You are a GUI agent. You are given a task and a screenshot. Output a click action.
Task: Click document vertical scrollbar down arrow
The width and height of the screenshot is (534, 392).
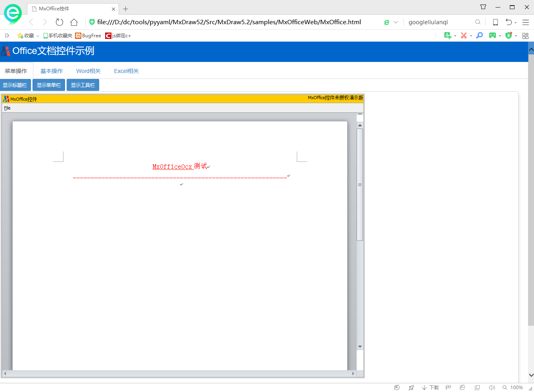point(360,347)
